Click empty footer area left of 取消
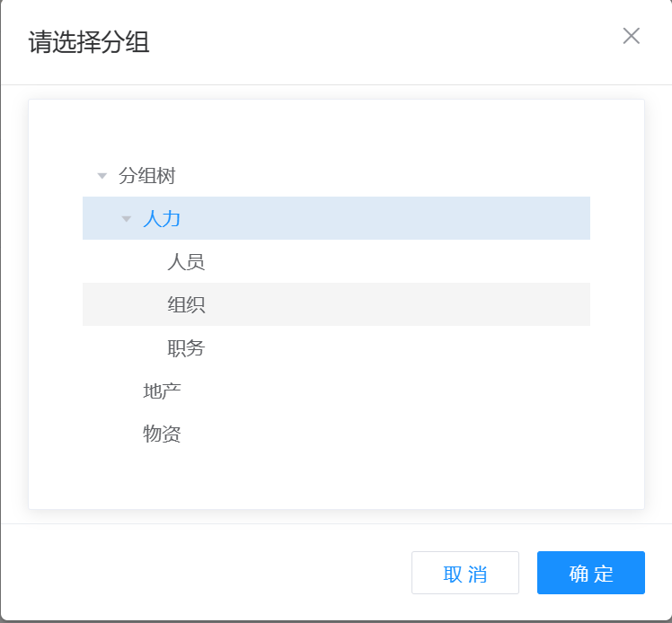Image resolution: width=672 pixels, height=623 pixels. (207, 573)
